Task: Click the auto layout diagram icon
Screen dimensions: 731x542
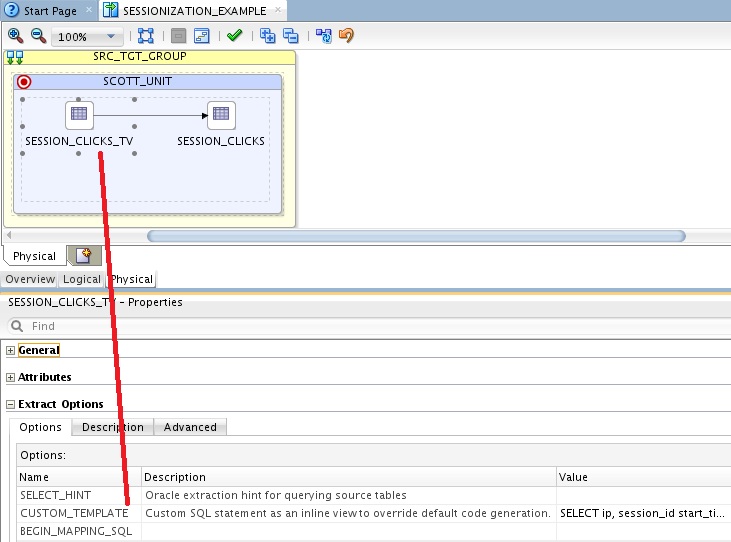Action: tap(201, 36)
